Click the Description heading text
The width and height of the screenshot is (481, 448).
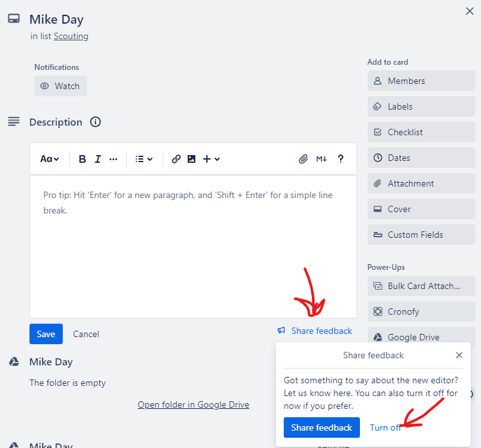pos(56,122)
